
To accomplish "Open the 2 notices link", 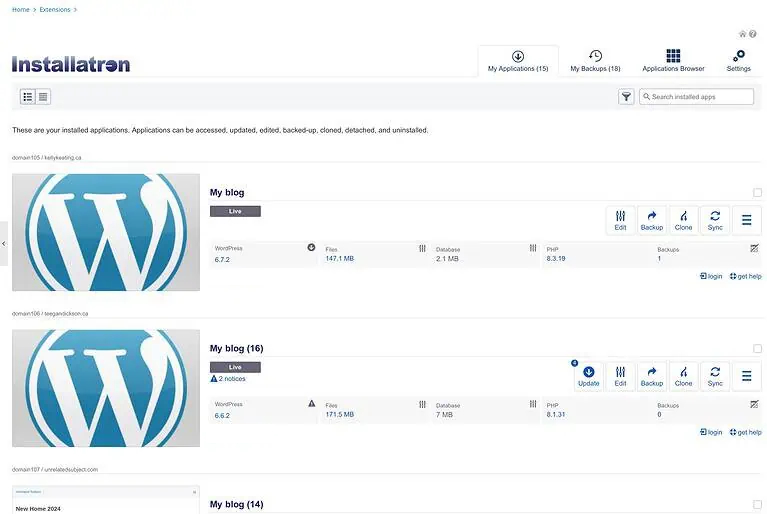I will click(x=231, y=379).
